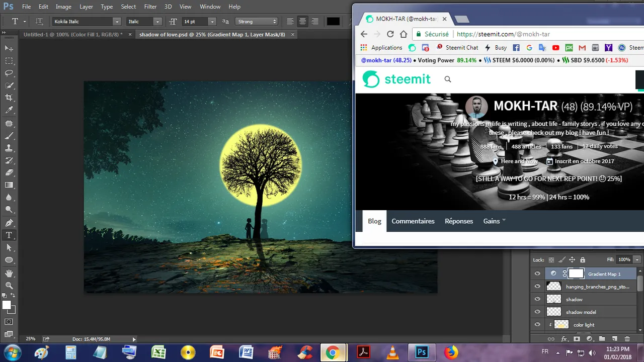Select the Gradient tool
Viewport: 644px width, 362px height.
click(x=9, y=185)
